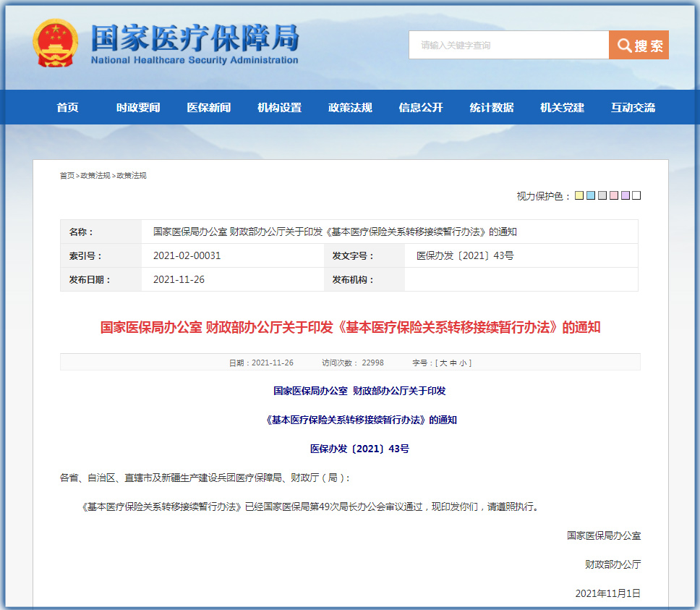Select the light blue eye-protection color swatch

click(x=591, y=195)
